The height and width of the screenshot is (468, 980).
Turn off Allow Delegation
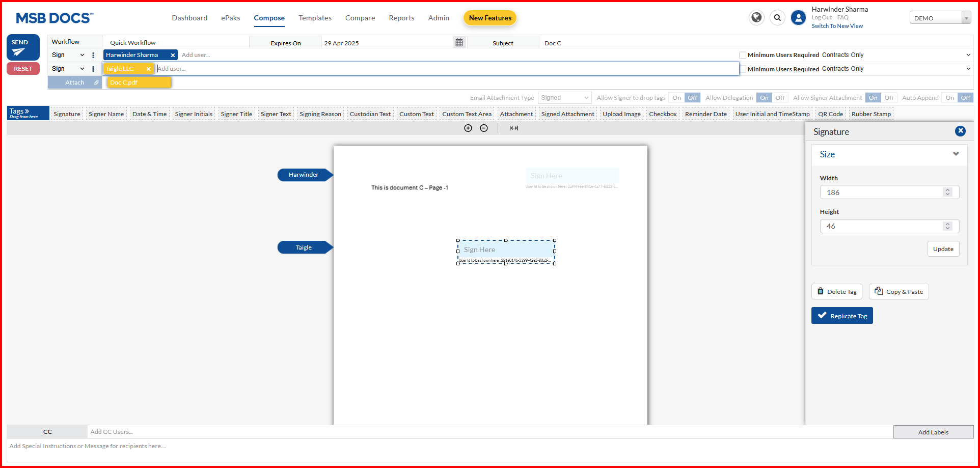pyautogui.click(x=780, y=98)
